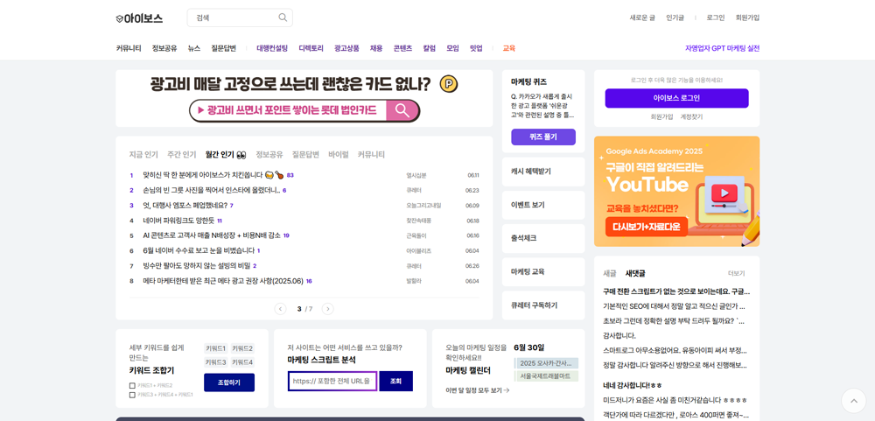Image resolution: width=875 pixels, height=421 pixels.
Task: Open the 핫업 menu
Action: (x=476, y=48)
